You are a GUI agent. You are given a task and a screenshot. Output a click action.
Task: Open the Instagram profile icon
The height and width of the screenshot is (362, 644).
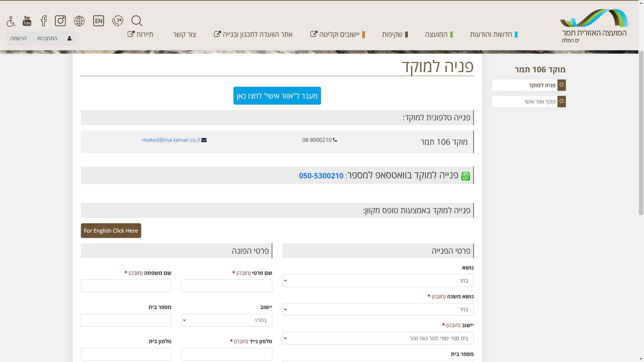coord(60,21)
